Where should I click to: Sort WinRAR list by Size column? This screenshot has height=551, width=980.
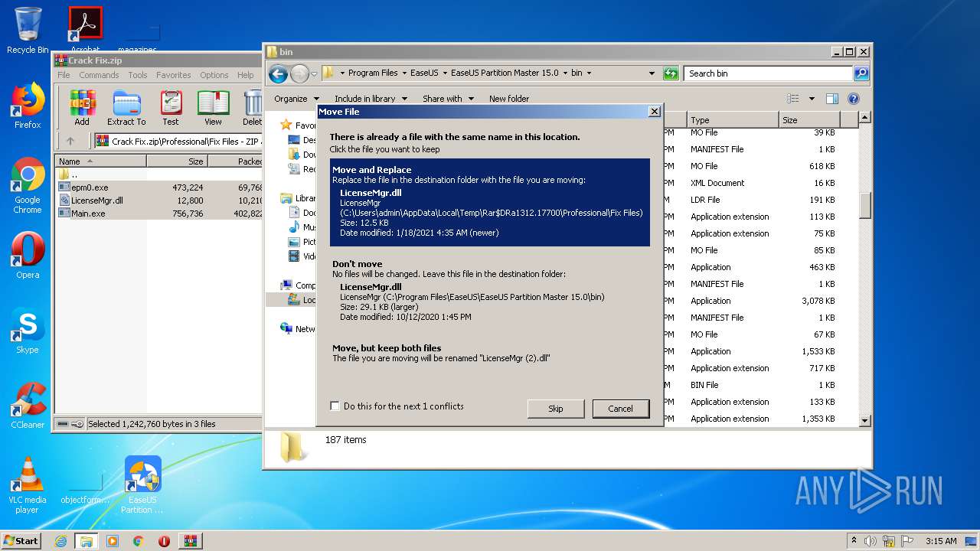[x=177, y=161]
